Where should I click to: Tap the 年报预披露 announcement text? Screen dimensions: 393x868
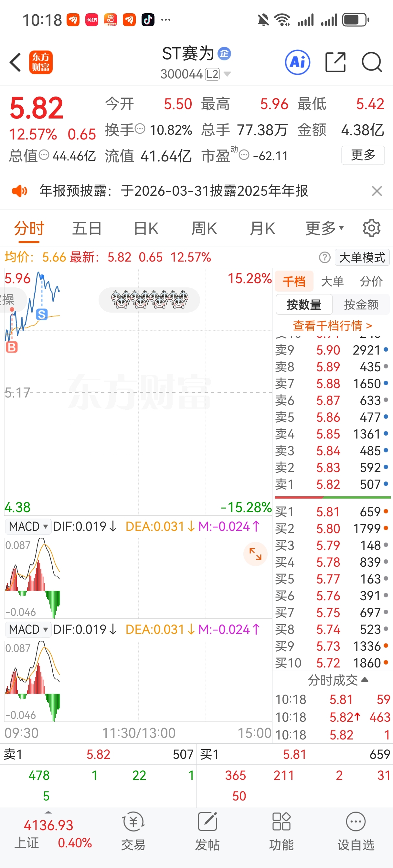click(x=174, y=191)
